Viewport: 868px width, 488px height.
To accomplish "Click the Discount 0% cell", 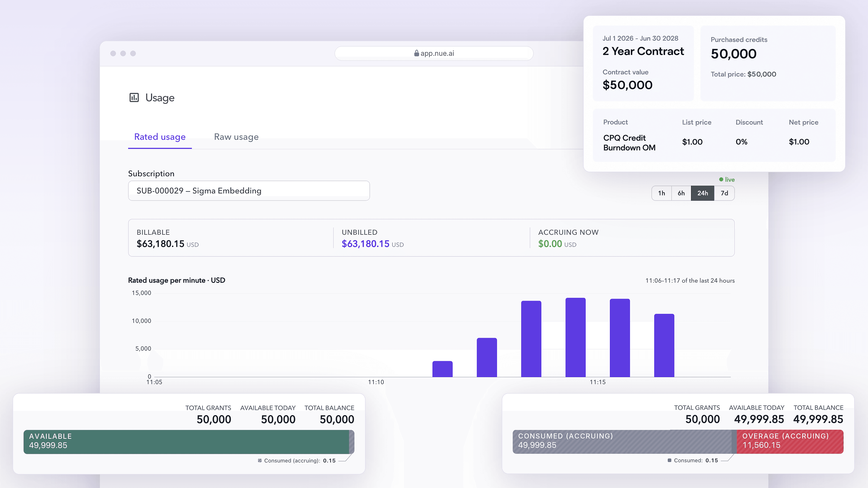I will (741, 142).
